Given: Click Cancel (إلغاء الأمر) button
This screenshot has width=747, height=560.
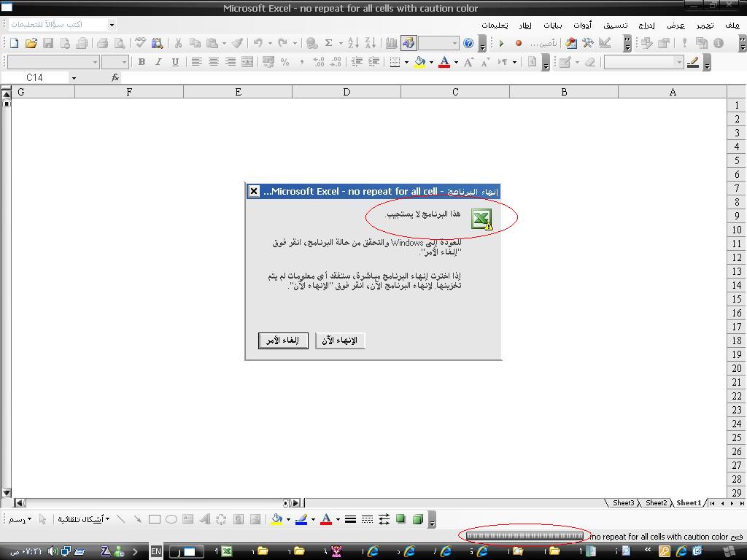Looking at the screenshot, I should point(283,341).
